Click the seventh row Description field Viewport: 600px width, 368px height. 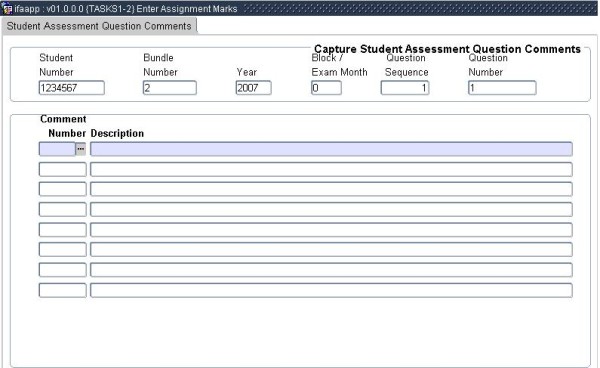pyautogui.click(x=331, y=270)
